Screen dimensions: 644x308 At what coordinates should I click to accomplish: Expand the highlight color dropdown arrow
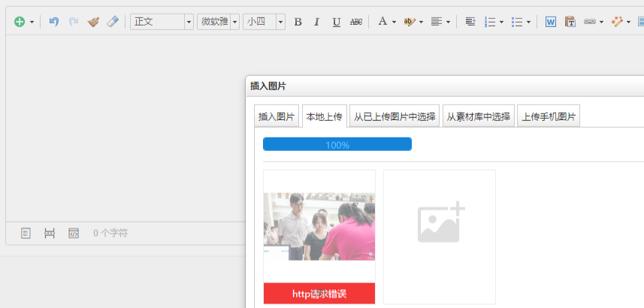421,23
